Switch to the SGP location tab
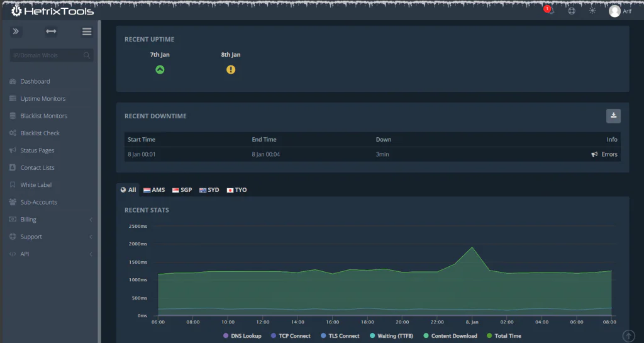 tap(182, 190)
